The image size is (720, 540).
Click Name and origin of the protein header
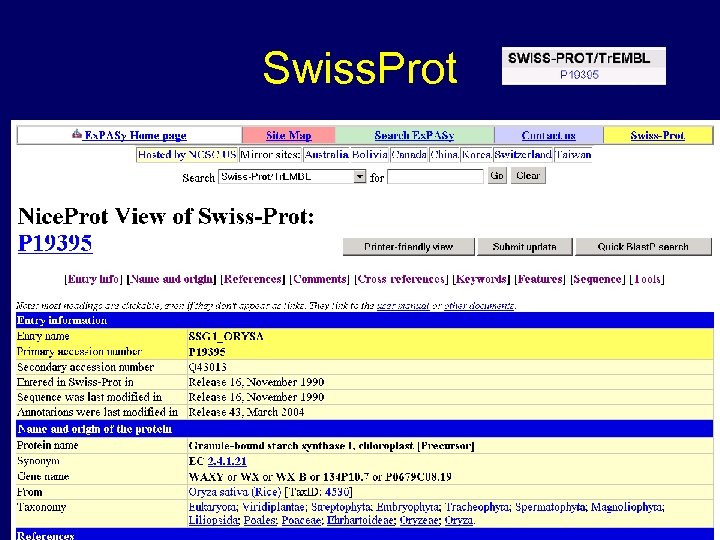pyautogui.click(x=365, y=429)
